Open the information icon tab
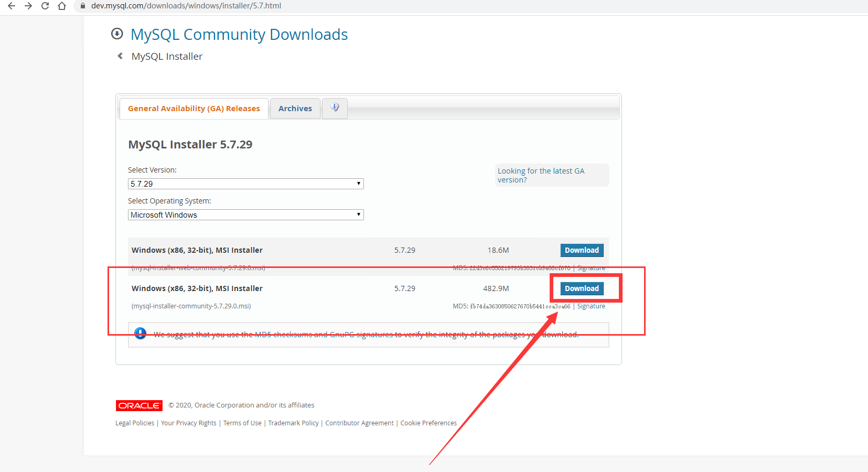Screen dimensions: 868x472 pos(335,108)
